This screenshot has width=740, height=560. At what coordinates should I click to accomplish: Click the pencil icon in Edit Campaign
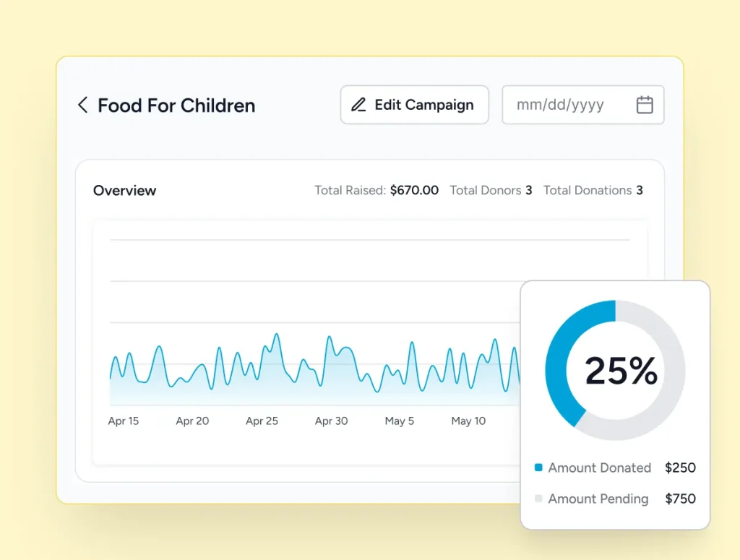click(358, 105)
